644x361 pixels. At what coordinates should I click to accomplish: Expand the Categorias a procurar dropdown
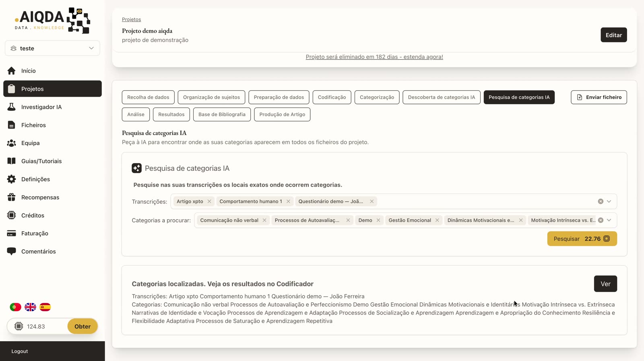point(609,220)
